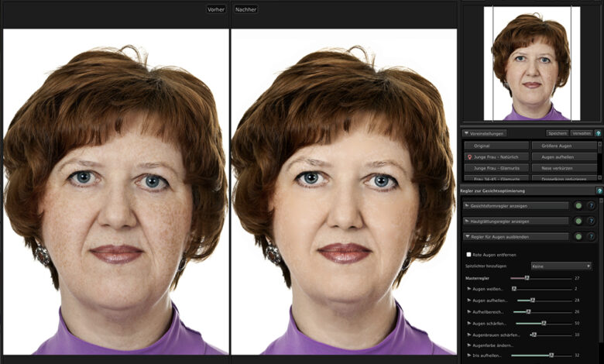Expand the Augenbrauen schärfen sub-controls
The height and width of the screenshot is (364, 604).
point(469,335)
